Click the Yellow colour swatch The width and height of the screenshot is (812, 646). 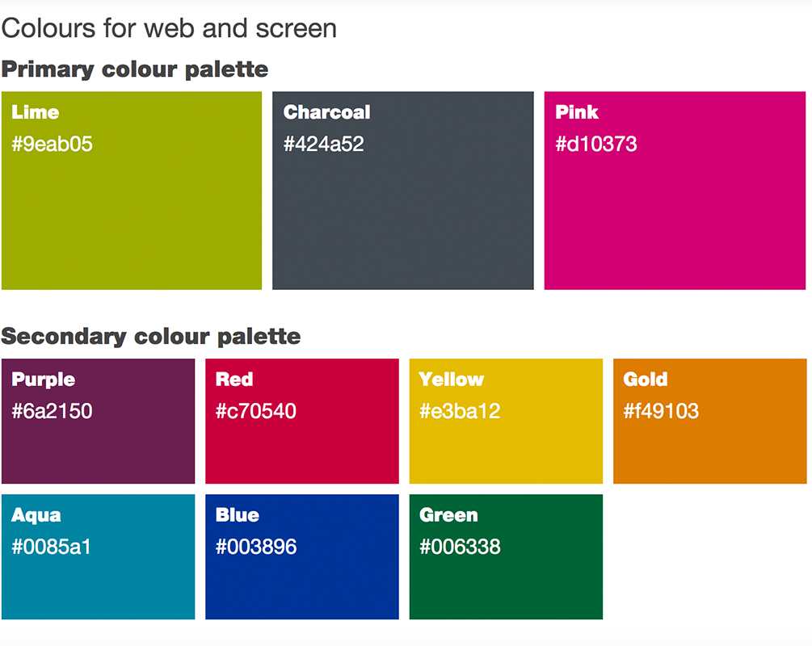click(506, 422)
